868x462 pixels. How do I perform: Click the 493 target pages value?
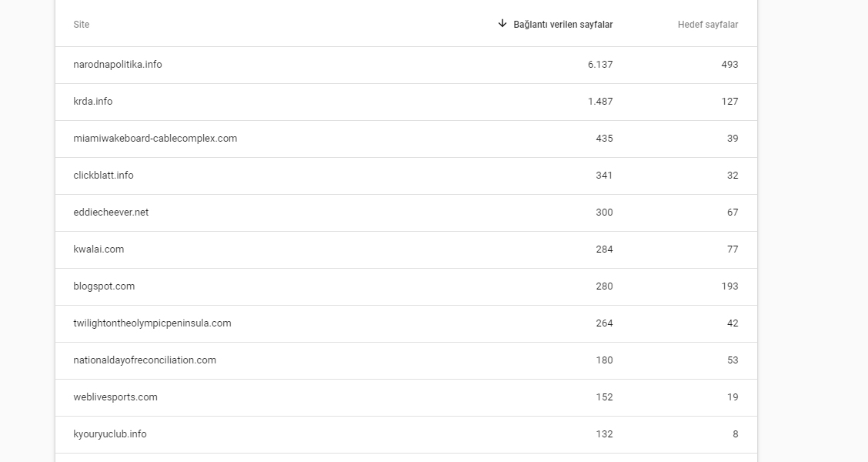coord(729,64)
